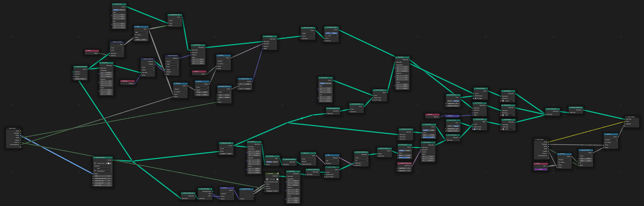The image size is (644, 206).
Task: Select the Bounding Box node header
Action: (205, 189)
